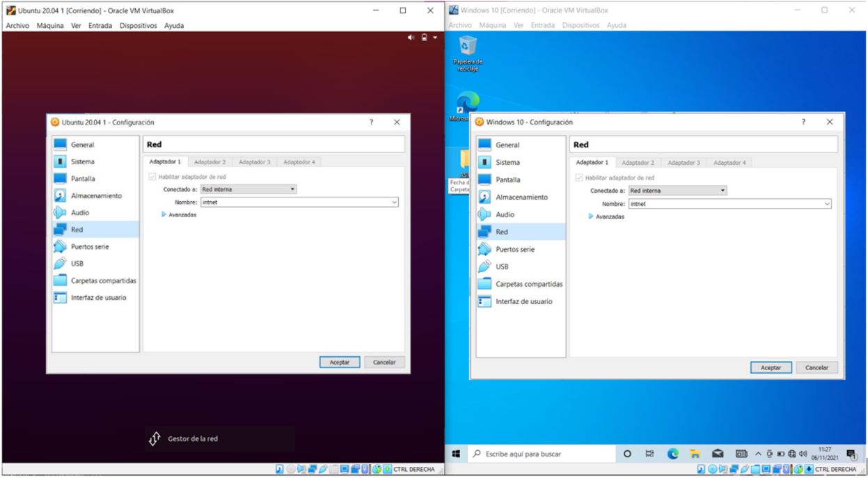Open Archivo menu in Ubuntu VirtualBox window

(18, 26)
